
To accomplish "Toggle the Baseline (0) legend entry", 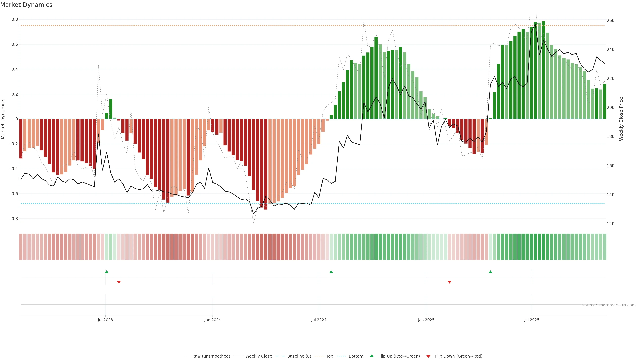I will pos(299,356).
